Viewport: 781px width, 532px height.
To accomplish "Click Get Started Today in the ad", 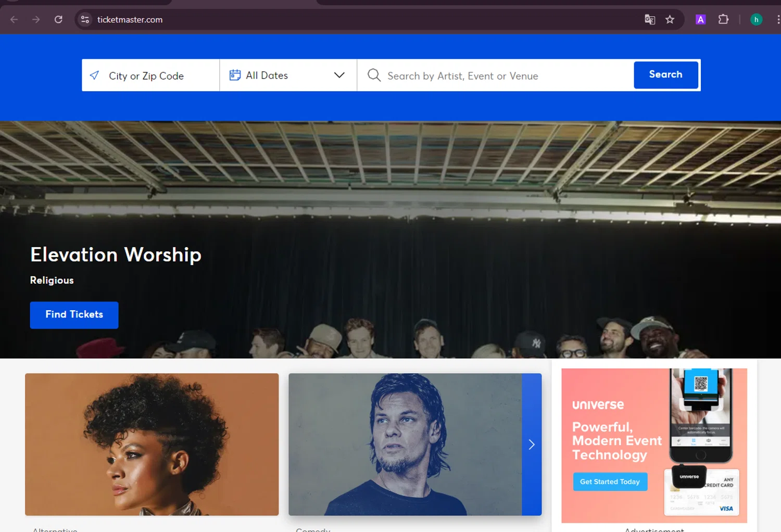I will (610, 482).
